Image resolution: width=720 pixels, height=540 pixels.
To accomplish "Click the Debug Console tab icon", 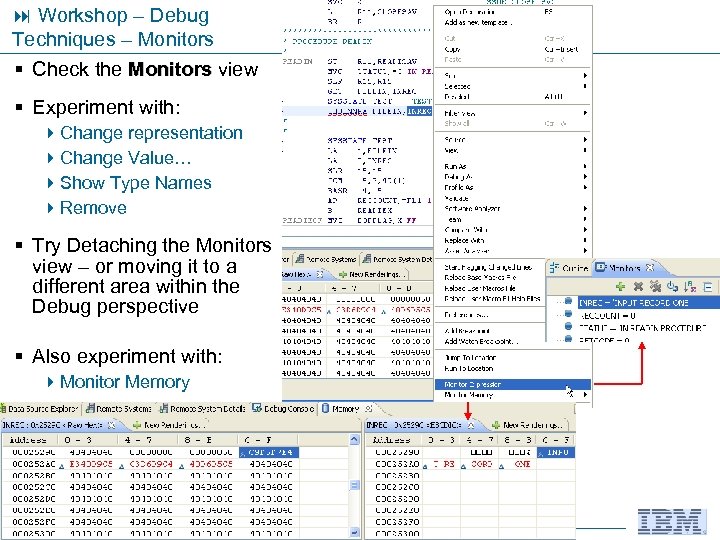I will click(x=257, y=408).
